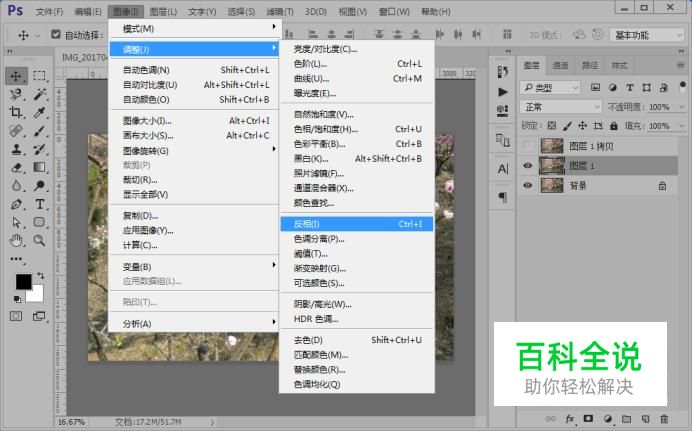Screen dimensions: 692x431
Task: Select the 图层 1 拷贝 layer thumbnail
Action: (x=552, y=146)
